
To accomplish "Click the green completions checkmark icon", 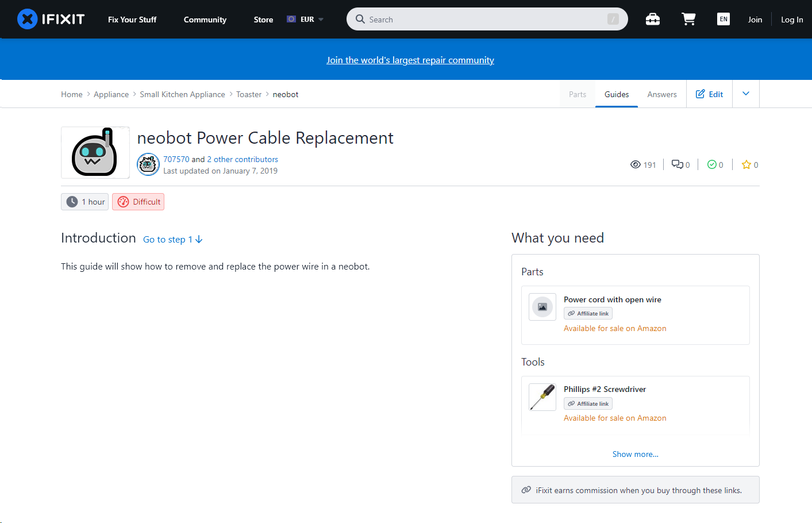I will (x=712, y=165).
